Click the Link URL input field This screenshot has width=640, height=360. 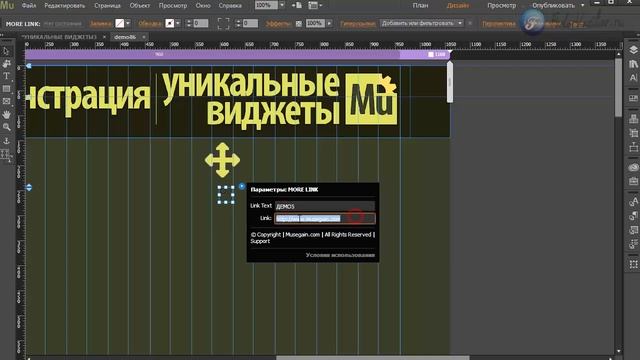point(324,218)
